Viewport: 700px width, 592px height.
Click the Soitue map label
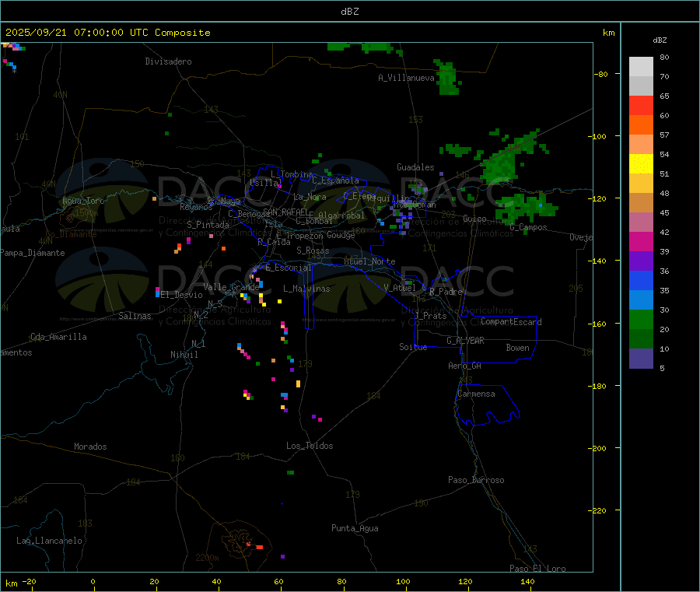(413, 347)
